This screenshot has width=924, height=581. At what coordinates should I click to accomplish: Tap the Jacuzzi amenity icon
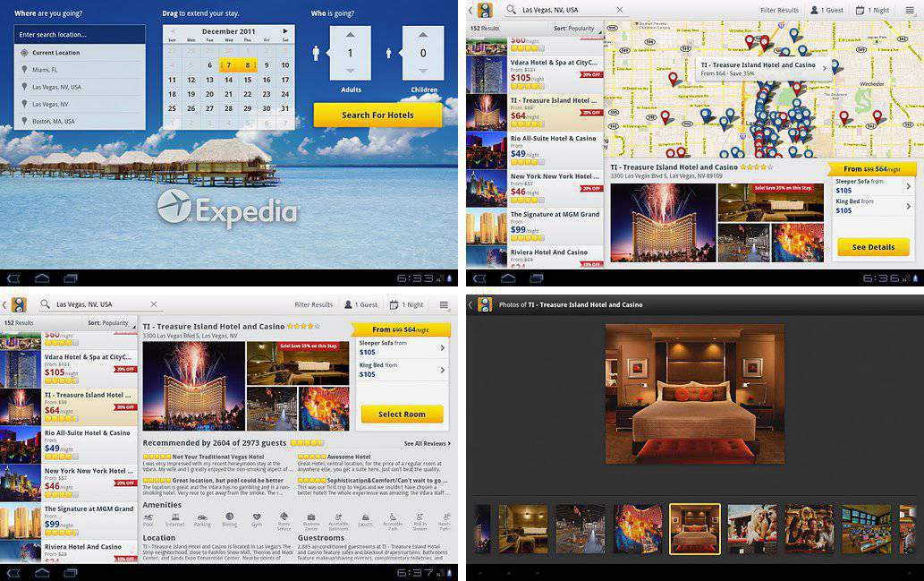365,519
